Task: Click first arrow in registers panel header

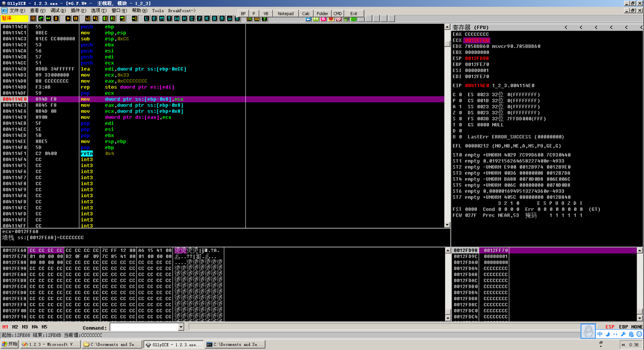Action: (x=566, y=27)
